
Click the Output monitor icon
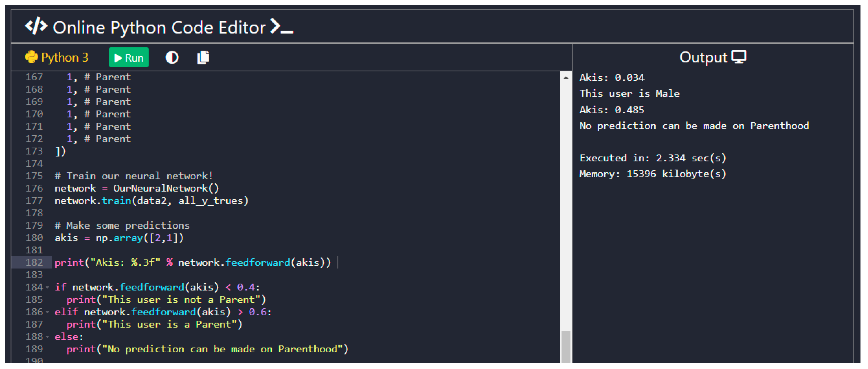point(738,57)
